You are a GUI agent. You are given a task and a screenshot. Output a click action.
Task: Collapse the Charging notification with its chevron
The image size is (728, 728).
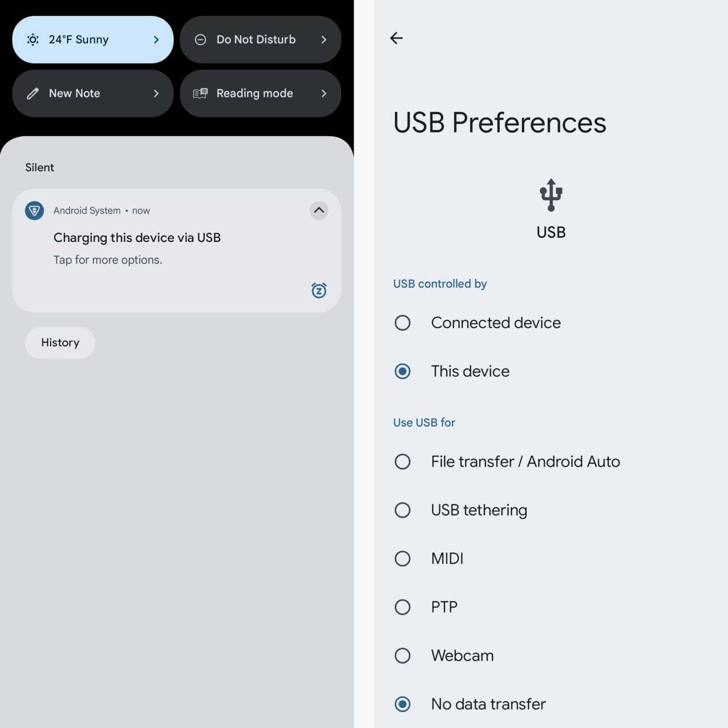point(319,211)
